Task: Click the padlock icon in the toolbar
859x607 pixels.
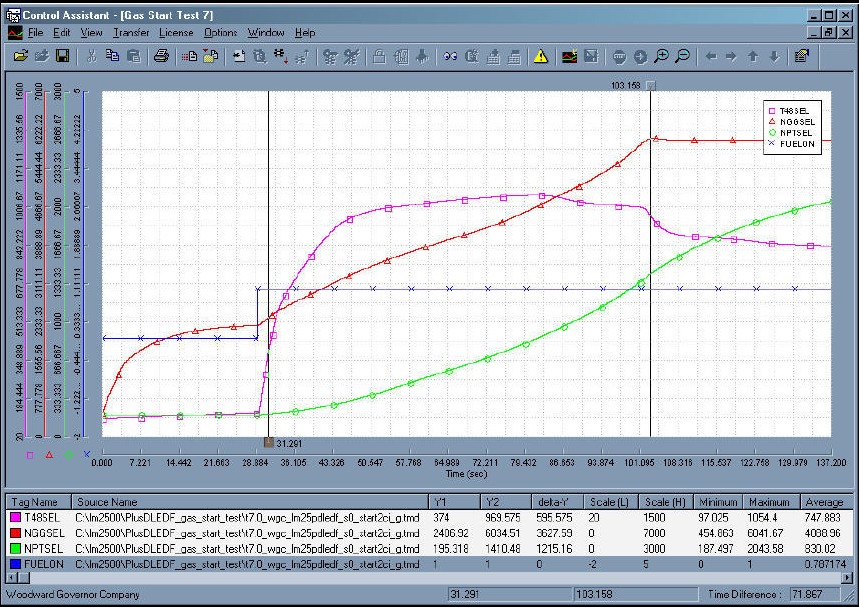Action: pyautogui.click(x=379, y=56)
